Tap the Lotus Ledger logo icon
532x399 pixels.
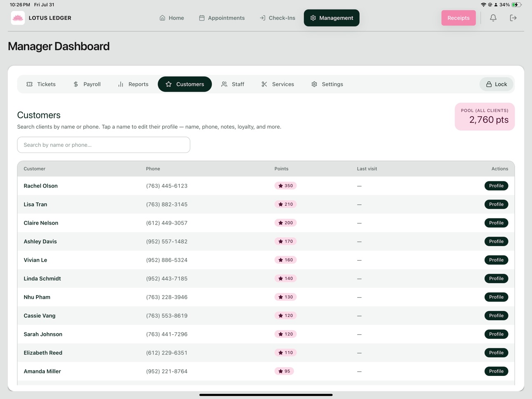18,18
